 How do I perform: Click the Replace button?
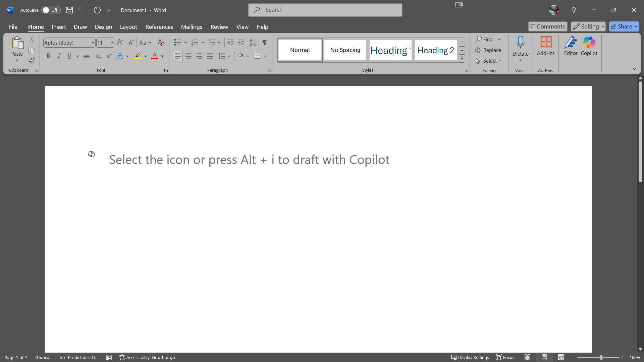tap(488, 50)
